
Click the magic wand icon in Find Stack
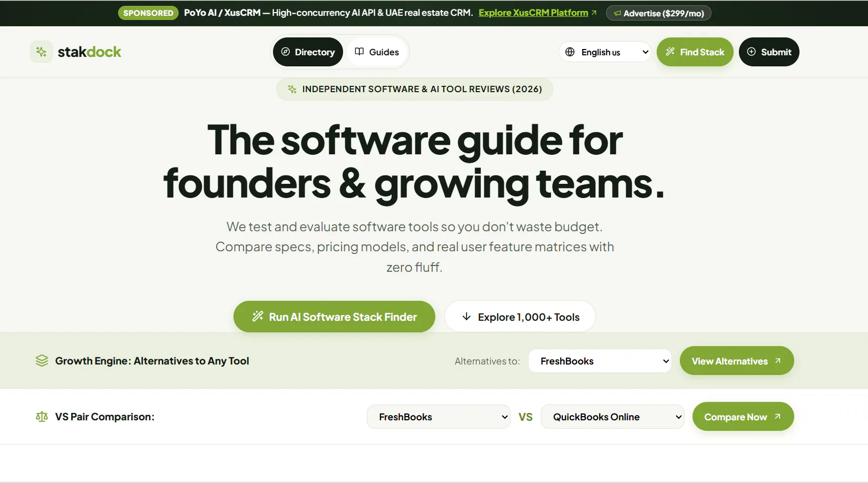click(x=670, y=52)
